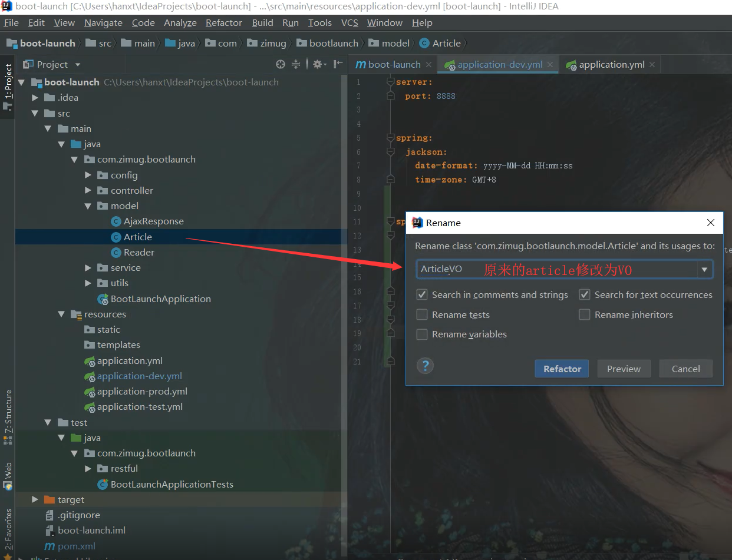Toggle Search in comments and strings
The image size is (732, 560).
(x=422, y=294)
